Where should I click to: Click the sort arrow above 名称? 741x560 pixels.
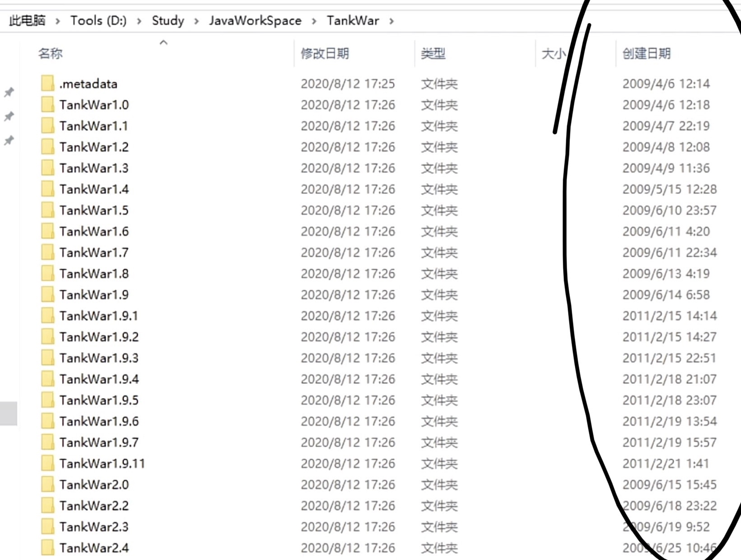tap(163, 42)
